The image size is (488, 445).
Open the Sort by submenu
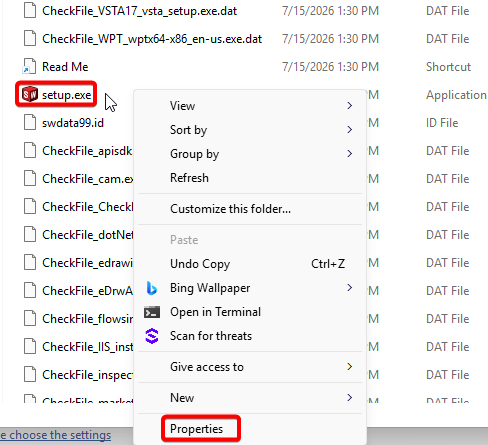click(x=250, y=130)
